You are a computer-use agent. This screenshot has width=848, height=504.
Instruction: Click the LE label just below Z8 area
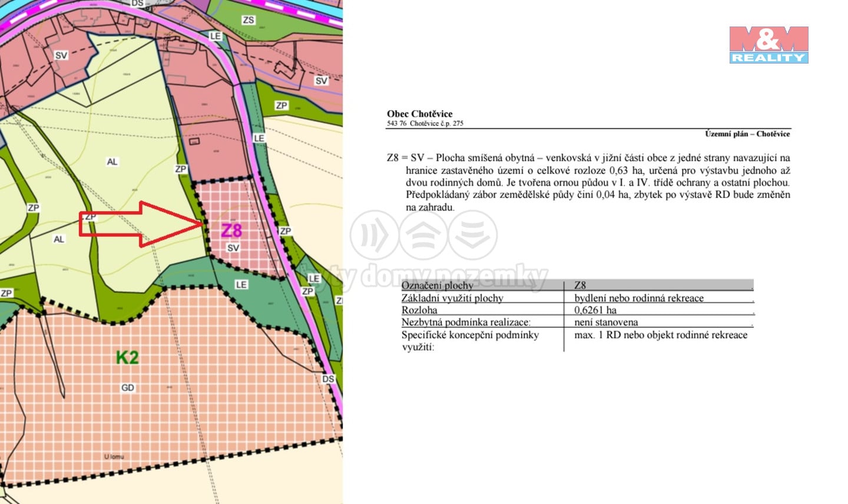241,284
